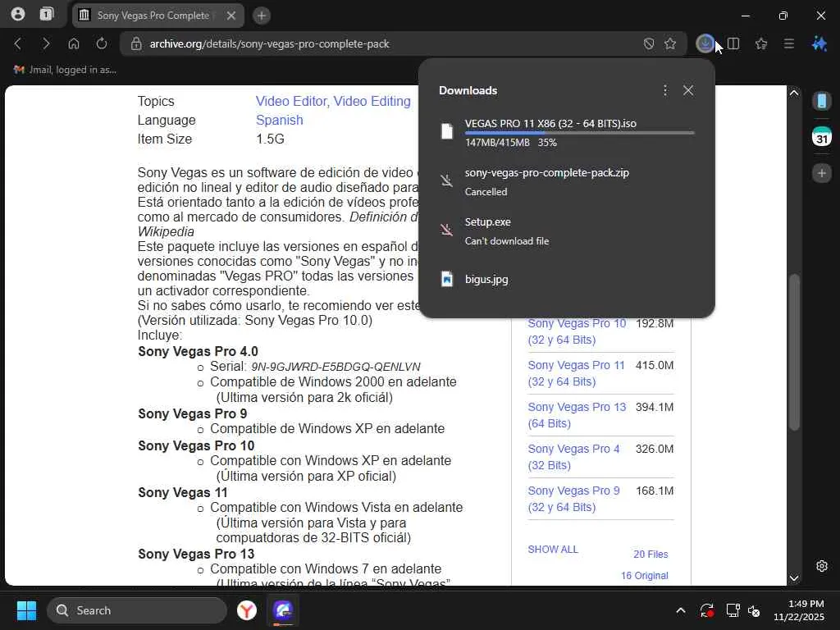Open sidebar settings gear icon

point(822,566)
